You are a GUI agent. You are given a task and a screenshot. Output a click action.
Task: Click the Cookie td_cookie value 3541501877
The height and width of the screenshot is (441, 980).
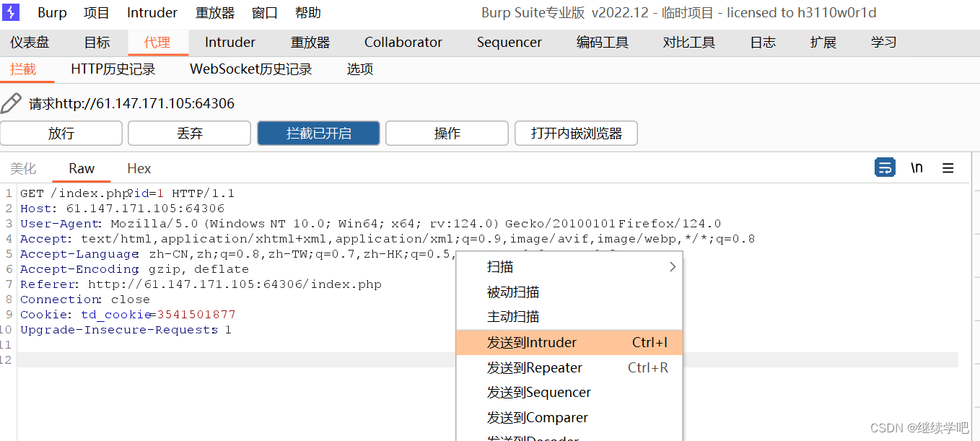[x=196, y=315]
